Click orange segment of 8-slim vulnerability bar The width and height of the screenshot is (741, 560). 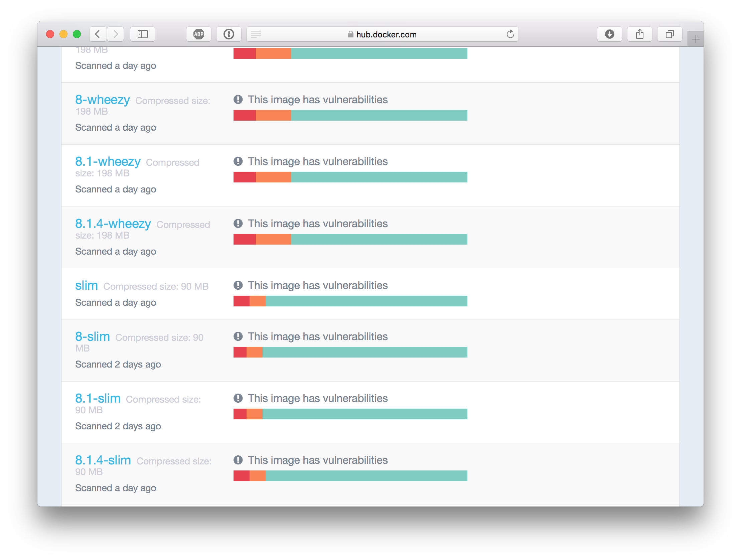255,352
